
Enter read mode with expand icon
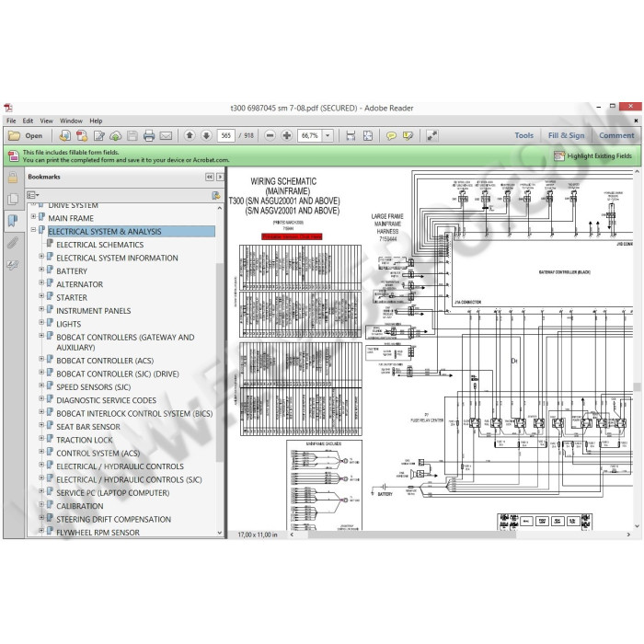(431, 135)
